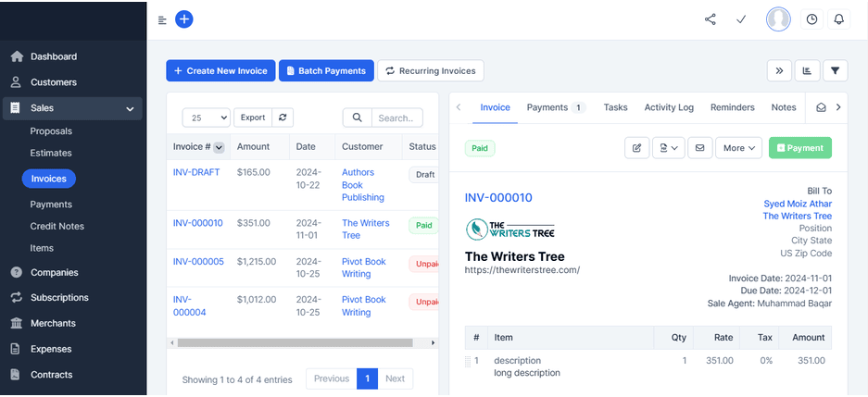868x397 pixels.
Task: Open notifications bell icon
Action: (838, 19)
